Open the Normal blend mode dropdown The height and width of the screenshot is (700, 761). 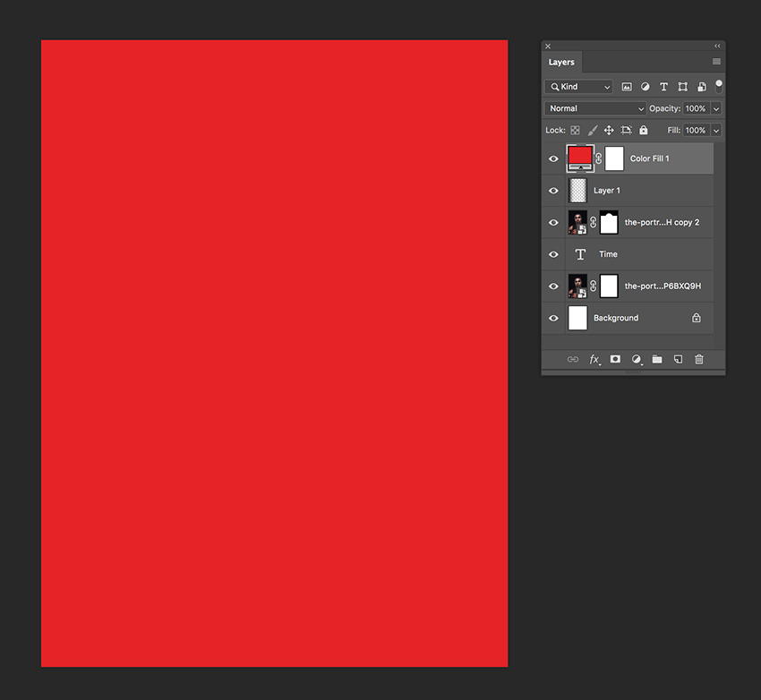click(x=594, y=108)
